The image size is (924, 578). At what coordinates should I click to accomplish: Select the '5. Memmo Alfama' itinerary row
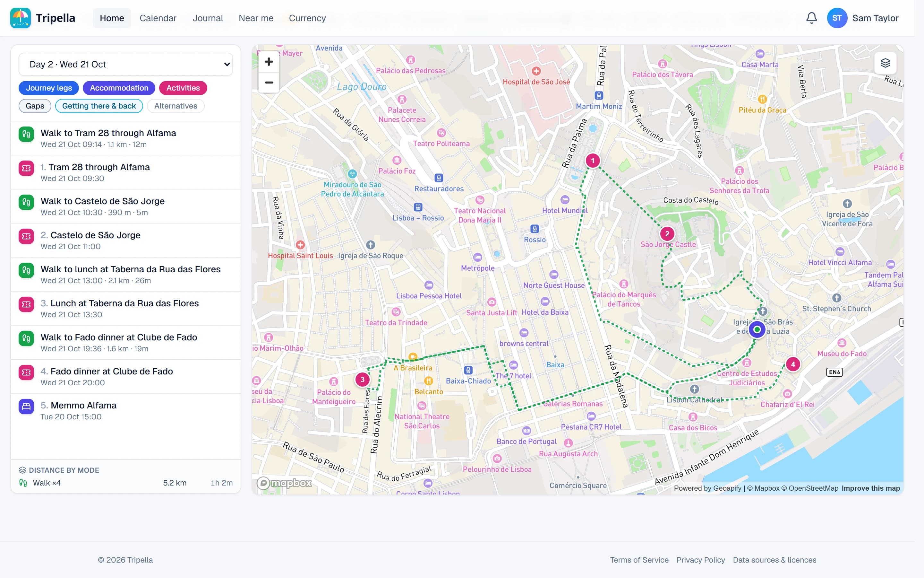[126, 411]
